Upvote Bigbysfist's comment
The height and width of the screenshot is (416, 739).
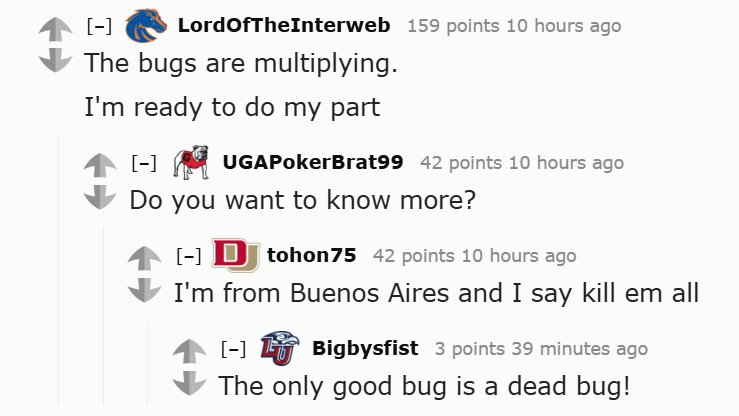(x=187, y=352)
